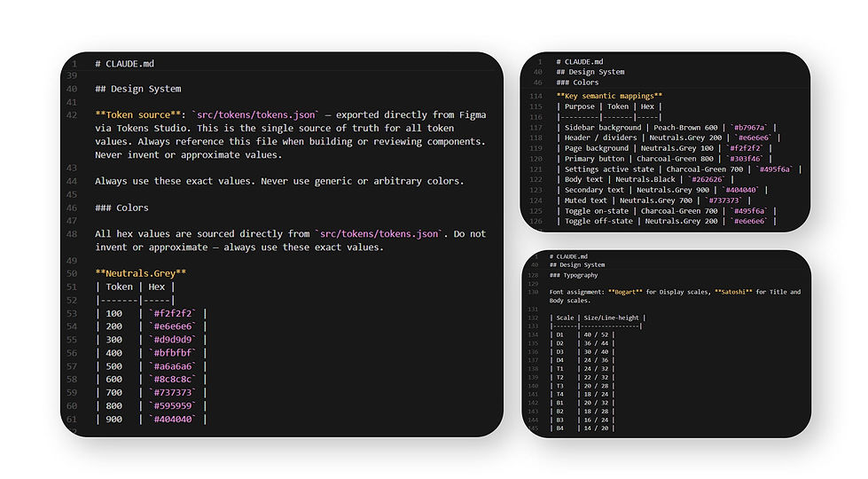The height and width of the screenshot is (479, 868).
Task: Select hex value #a6a6a6 in the 500 row
Action: click(x=173, y=366)
